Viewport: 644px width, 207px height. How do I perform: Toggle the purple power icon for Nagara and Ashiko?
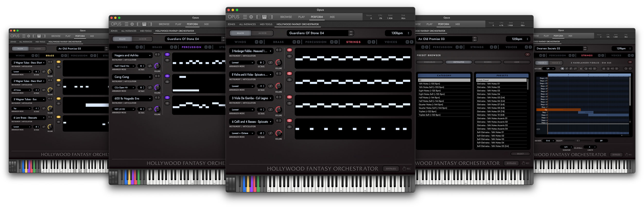[167, 54]
